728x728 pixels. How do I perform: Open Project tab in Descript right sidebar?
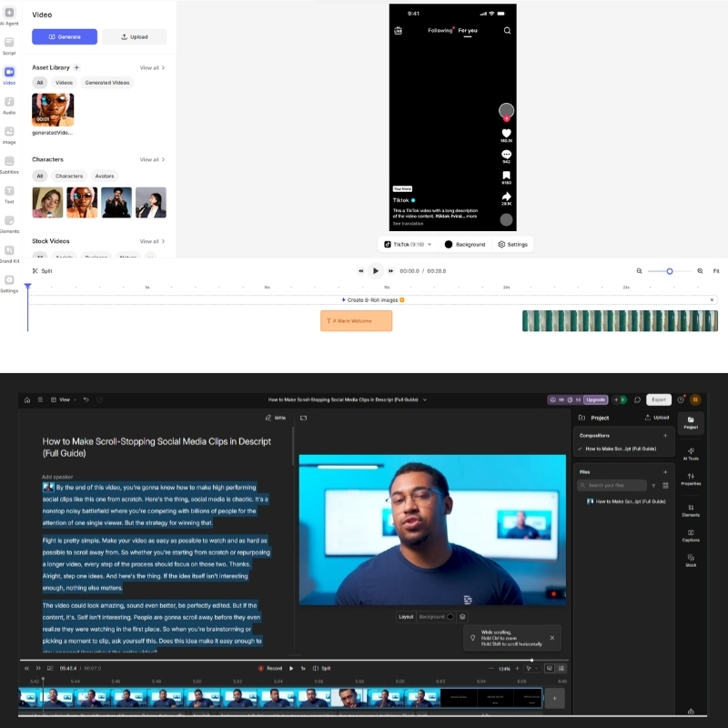coord(691,422)
